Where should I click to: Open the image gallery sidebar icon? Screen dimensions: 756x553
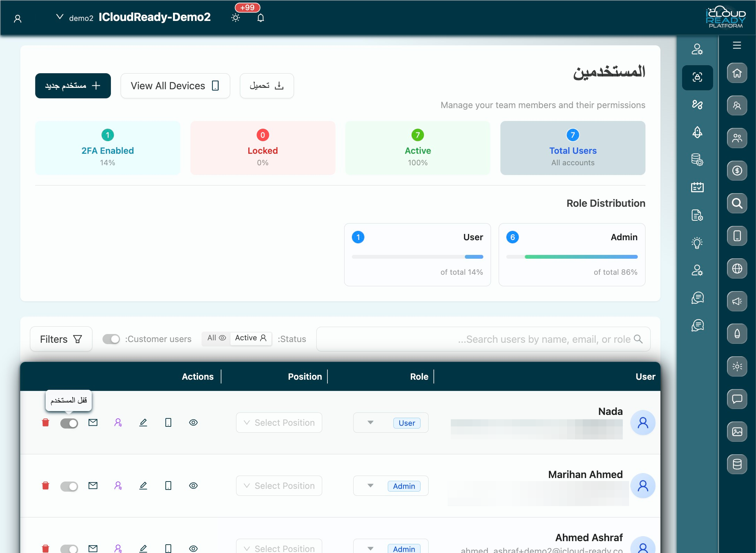pyautogui.click(x=737, y=432)
